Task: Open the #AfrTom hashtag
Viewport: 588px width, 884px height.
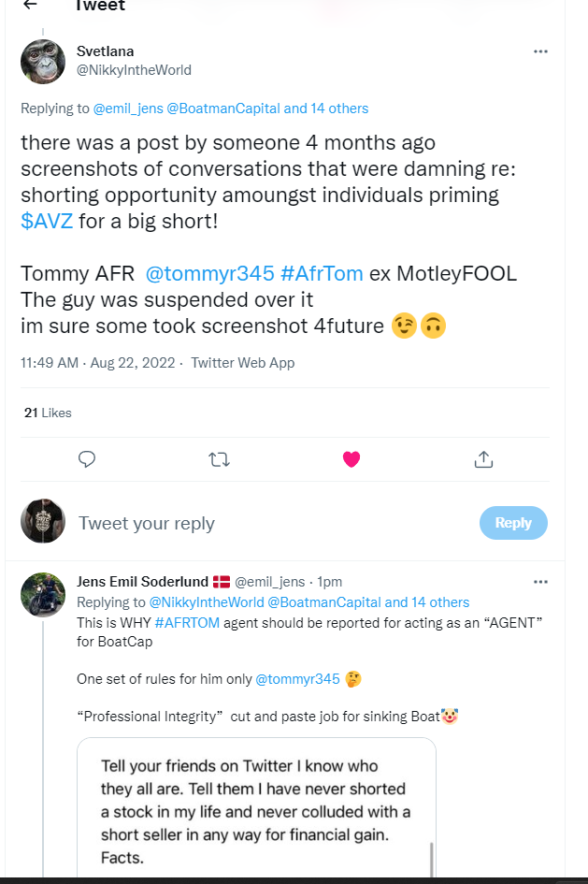Action: pyautogui.click(x=321, y=274)
